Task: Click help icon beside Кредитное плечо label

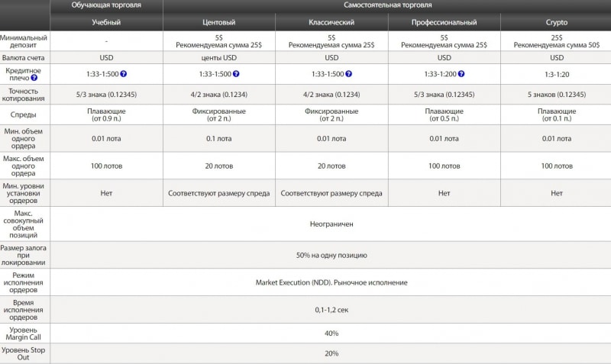Action: tap(34, 78)
